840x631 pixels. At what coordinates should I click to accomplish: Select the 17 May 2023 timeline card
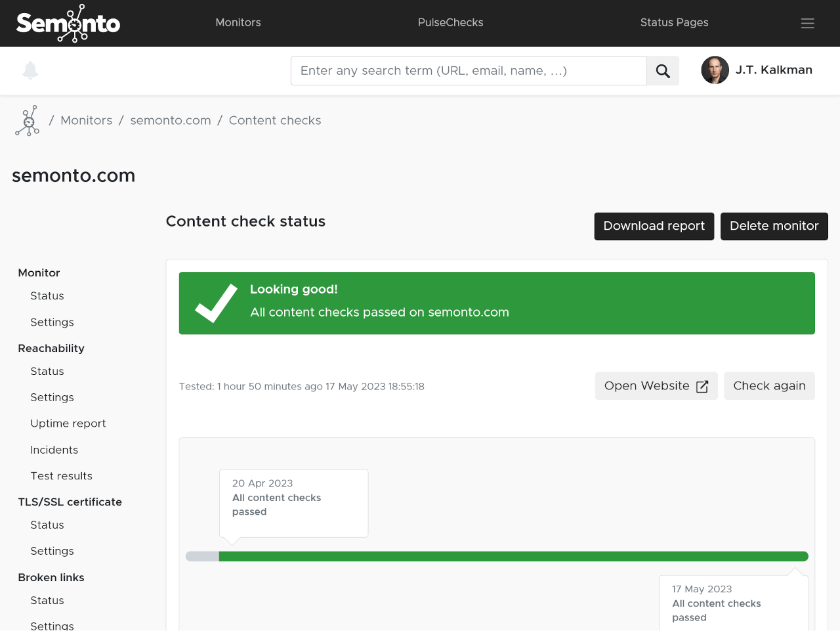coord(734,603)
